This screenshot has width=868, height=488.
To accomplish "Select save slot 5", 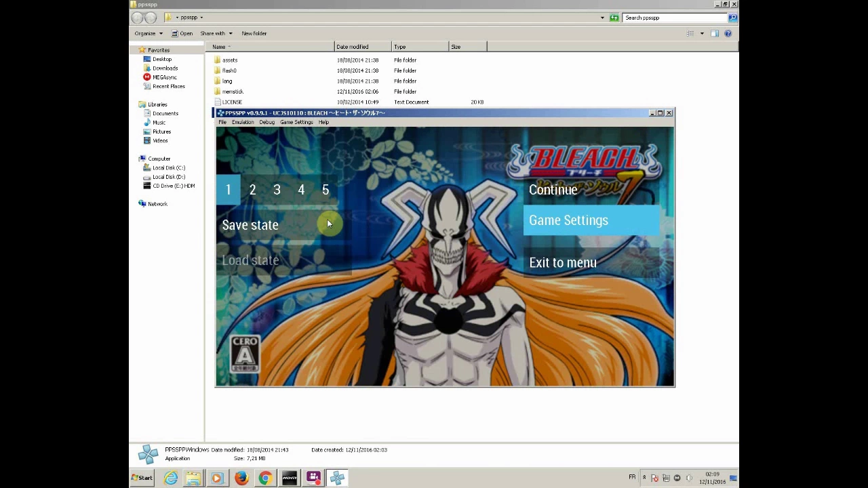I will coord(325,190).
